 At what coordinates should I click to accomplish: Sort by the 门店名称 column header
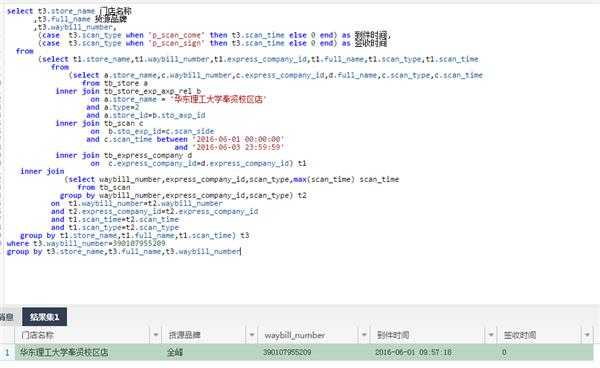[x=38, y=335]
